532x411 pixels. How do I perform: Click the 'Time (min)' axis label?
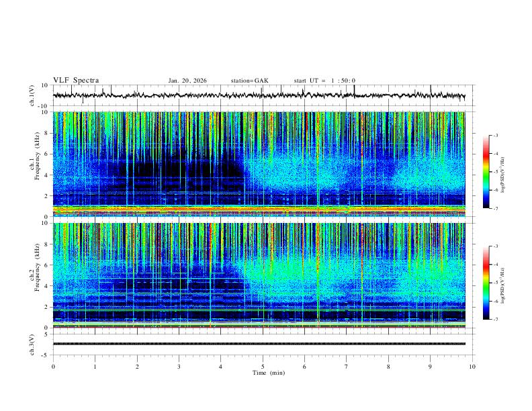[x=269, y=373]
